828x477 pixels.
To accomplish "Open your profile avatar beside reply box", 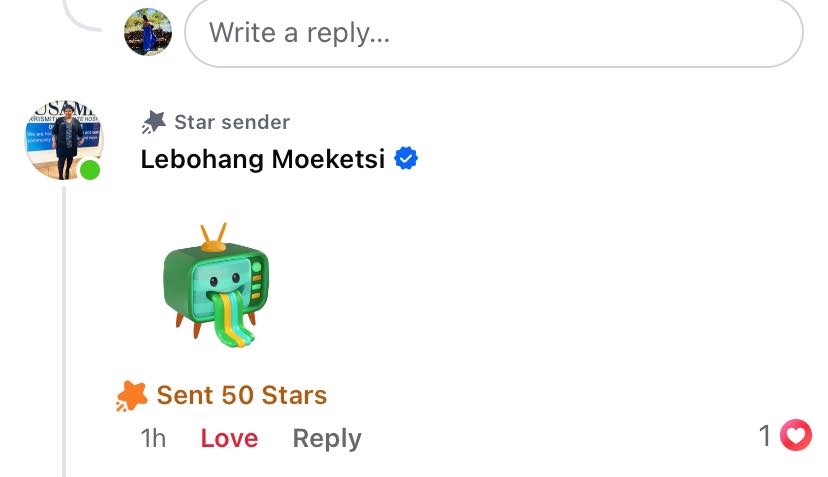I will click(148, 32).
